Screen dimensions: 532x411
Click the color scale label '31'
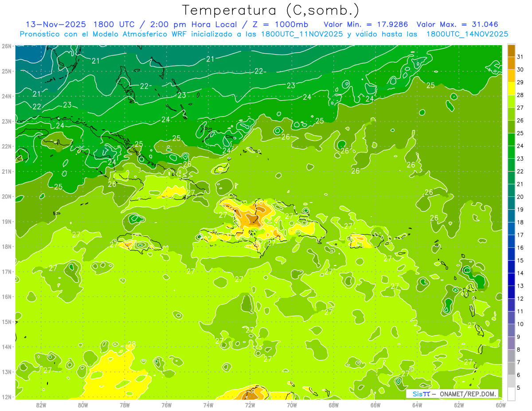pyautogui.click(x=520, y=57)
